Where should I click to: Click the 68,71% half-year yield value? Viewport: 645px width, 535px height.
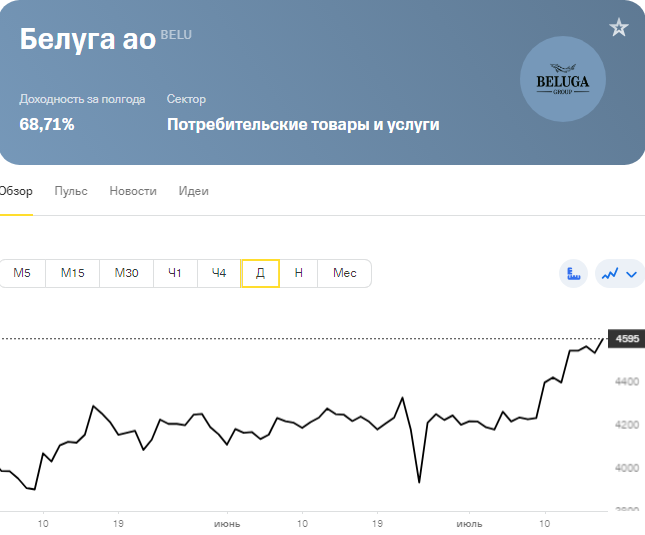[47, 124]
